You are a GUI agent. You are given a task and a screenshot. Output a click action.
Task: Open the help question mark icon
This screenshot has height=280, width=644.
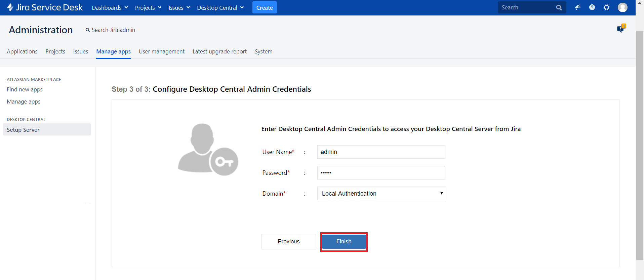pyautogui.click(x=592, y=7)
